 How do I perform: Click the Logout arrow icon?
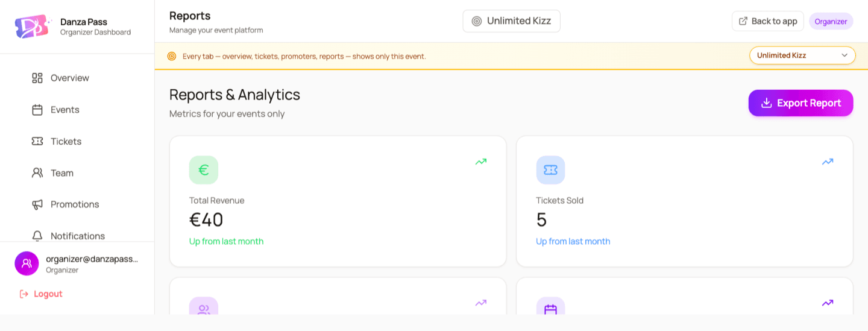point(24,294)
